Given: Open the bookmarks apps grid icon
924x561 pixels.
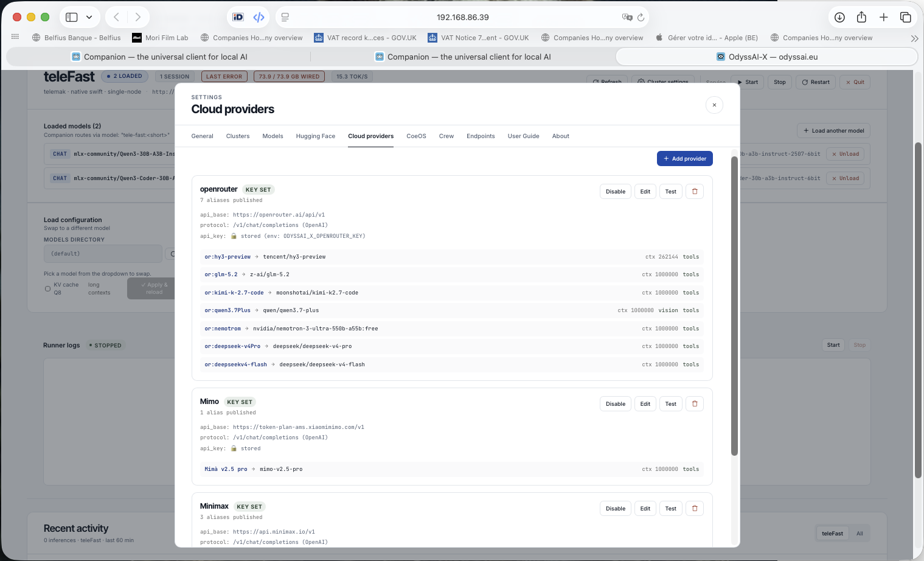Looking at the screenshot, I should pyautogui.click(x=15, y=37).
